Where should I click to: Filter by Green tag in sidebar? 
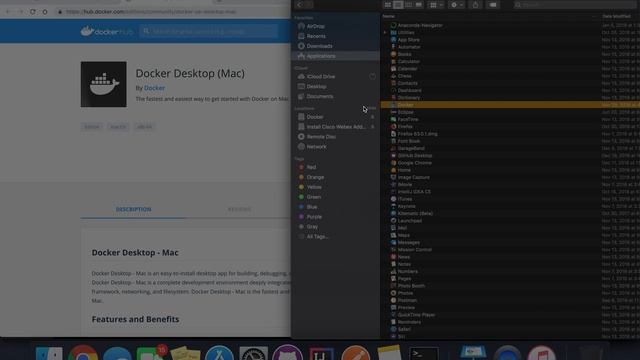point(313,197)
